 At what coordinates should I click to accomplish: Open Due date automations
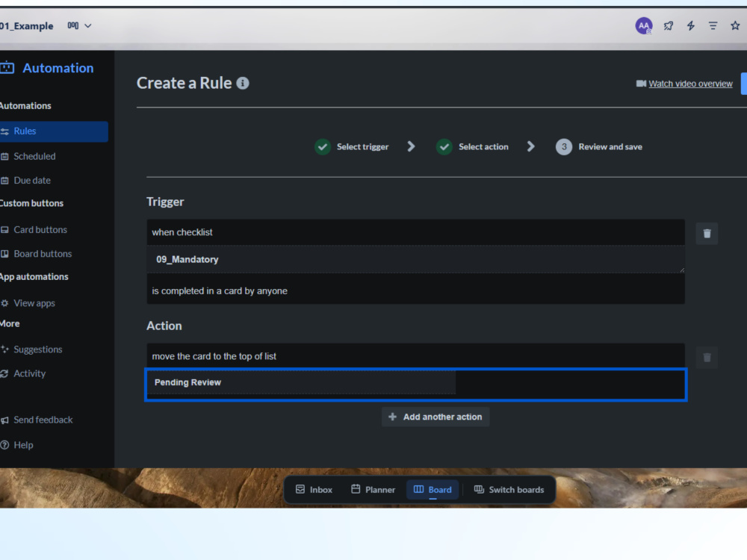pyautogui.click(x=32, y=181)
